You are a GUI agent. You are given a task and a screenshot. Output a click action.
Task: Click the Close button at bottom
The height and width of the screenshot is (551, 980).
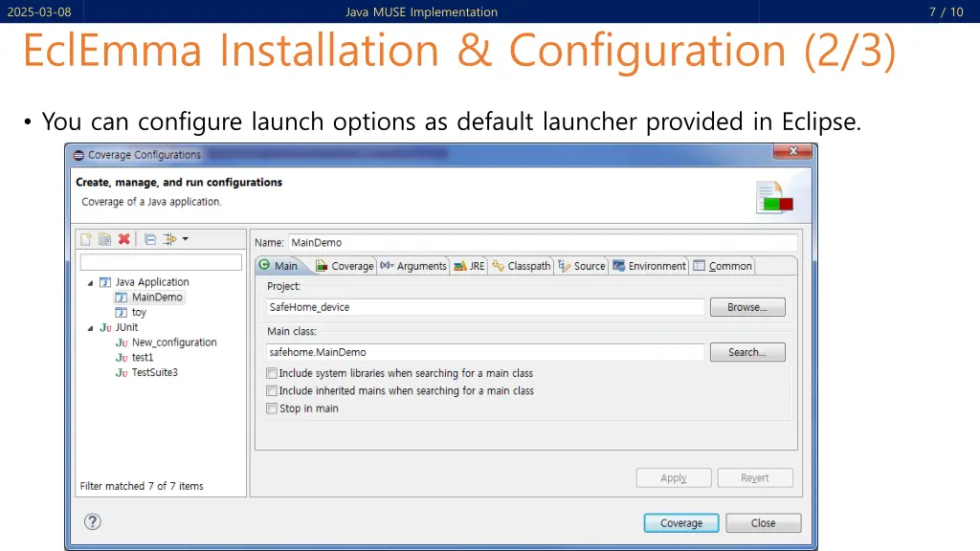763,523
